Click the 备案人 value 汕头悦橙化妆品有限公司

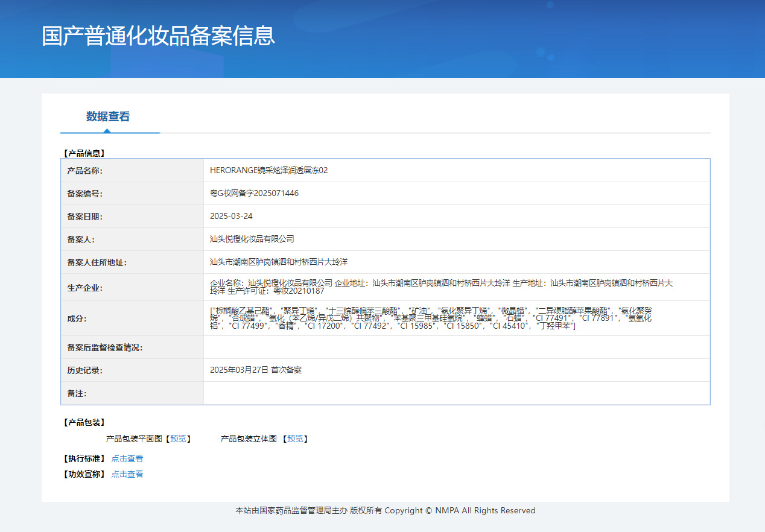(x=252, y=239)
